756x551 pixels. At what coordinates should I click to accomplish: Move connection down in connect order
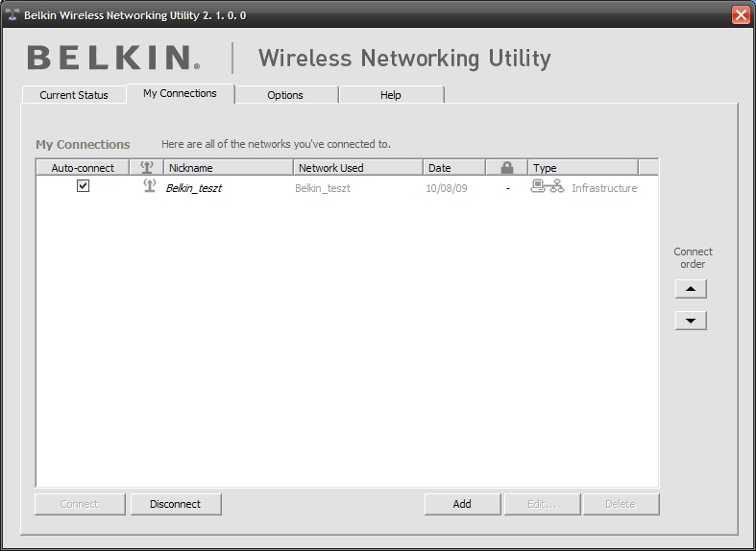pos(691,321)
